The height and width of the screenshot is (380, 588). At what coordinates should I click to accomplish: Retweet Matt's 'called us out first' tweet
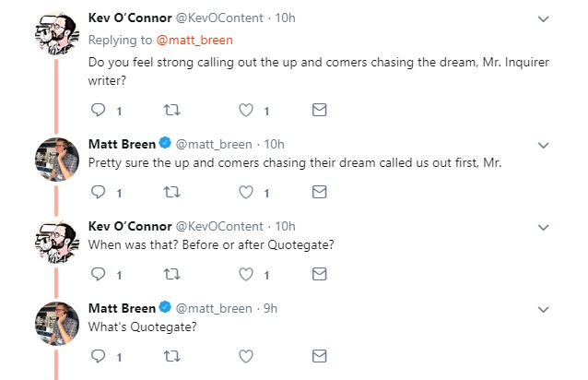pyautogui.click(x=172, y=193)
